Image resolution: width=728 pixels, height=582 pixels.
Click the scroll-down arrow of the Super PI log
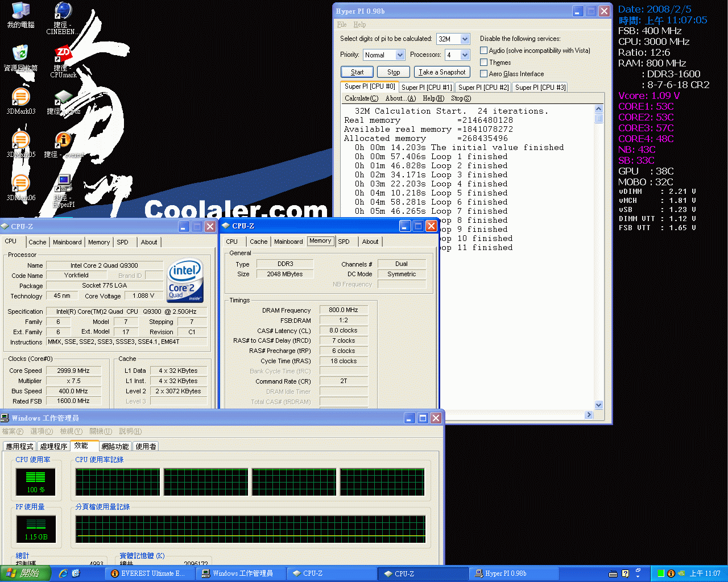pos(598,405)
